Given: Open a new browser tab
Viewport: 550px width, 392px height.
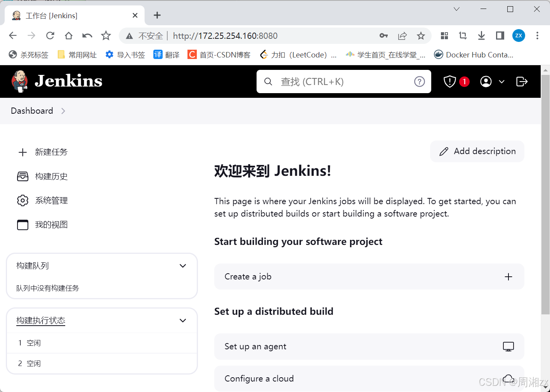Looking at the screenshot, I should 157,15.
